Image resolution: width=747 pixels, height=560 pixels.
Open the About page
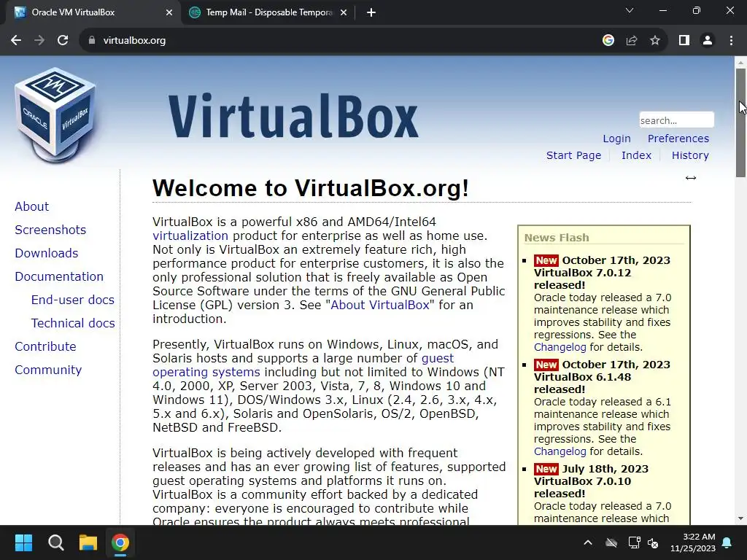point(31,206)
